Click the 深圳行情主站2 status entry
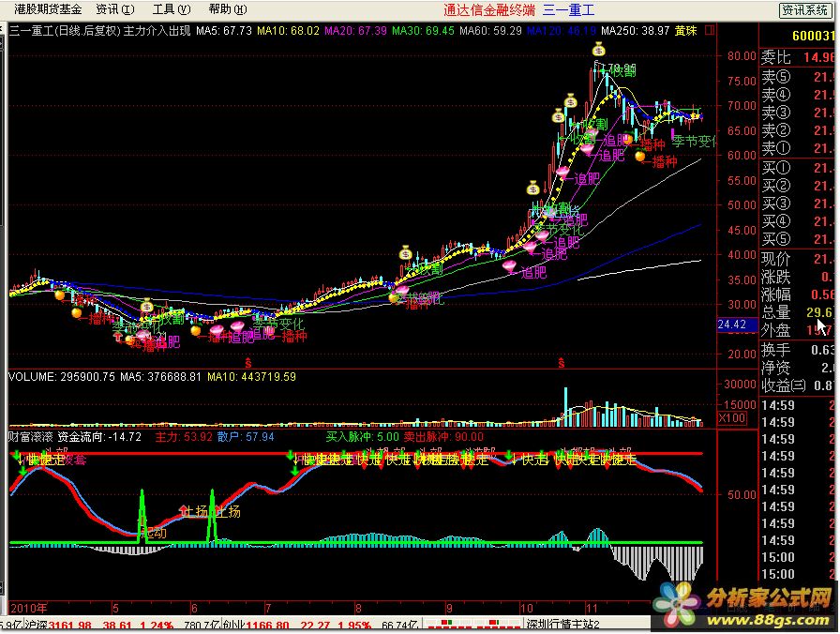This screenshot has width=840, height=634. 563,625
